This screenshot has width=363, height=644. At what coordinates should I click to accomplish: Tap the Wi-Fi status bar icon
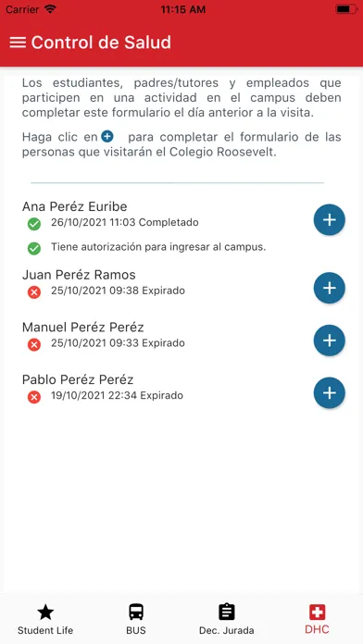click(51, 9)
